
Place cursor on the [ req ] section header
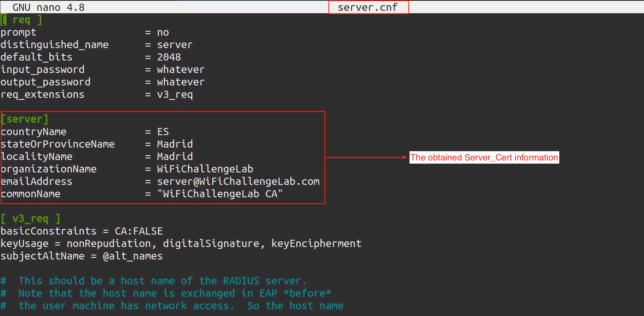pos(22,20)
